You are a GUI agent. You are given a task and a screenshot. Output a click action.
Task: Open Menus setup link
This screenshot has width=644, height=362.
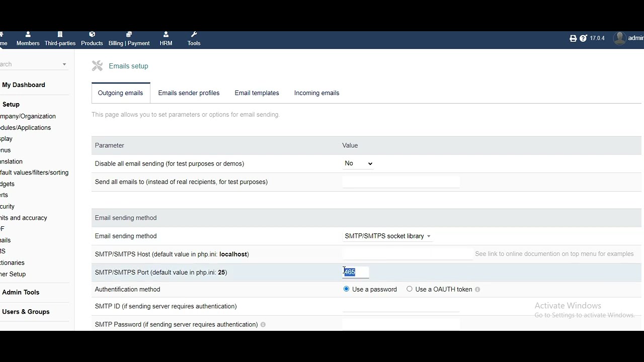click(5, 150)
